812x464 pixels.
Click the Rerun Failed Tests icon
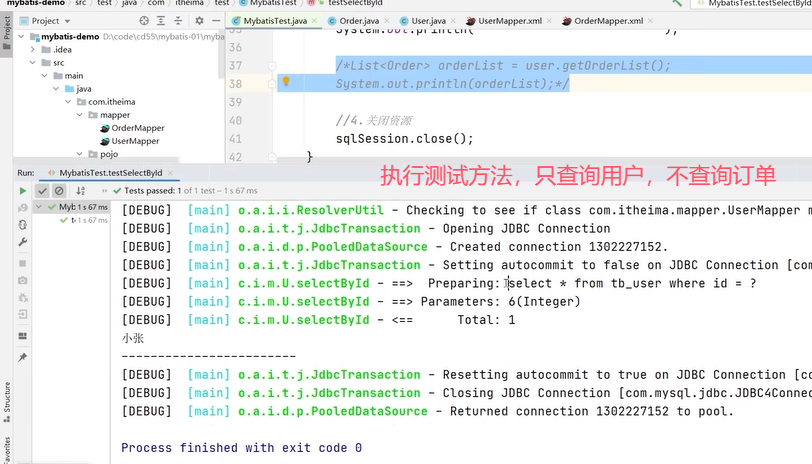(x=22, y=208)
